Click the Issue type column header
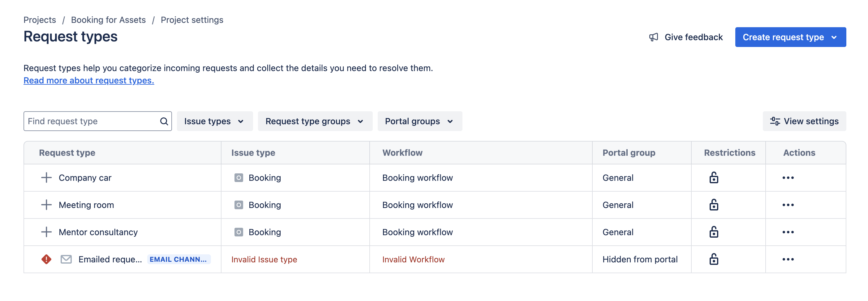The image size is (868, 301). (253, 153)
